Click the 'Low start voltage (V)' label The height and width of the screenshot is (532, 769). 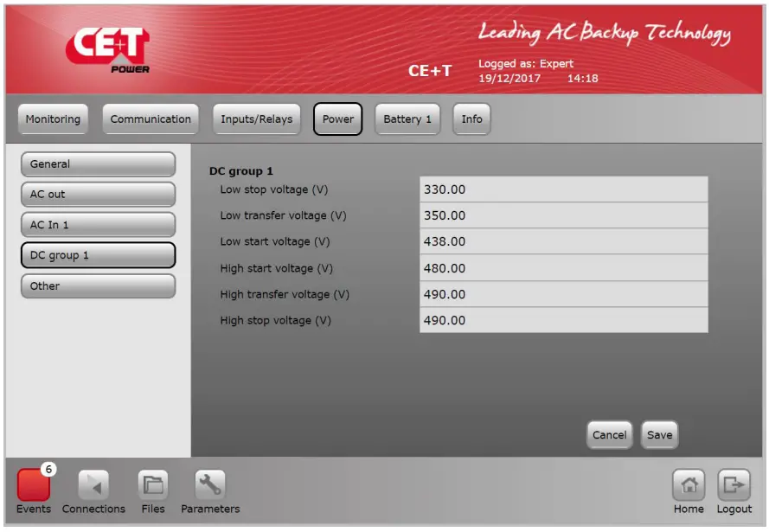tap(275, 241)
